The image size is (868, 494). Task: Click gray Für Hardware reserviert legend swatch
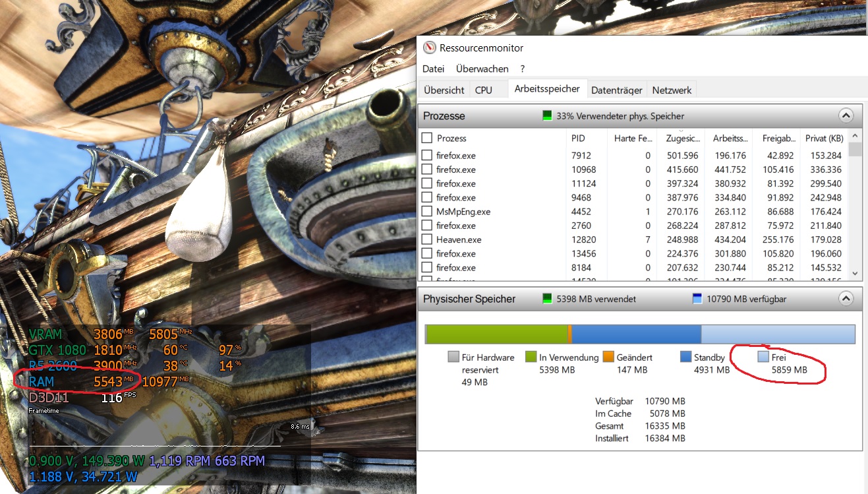(x=453, y=357)
